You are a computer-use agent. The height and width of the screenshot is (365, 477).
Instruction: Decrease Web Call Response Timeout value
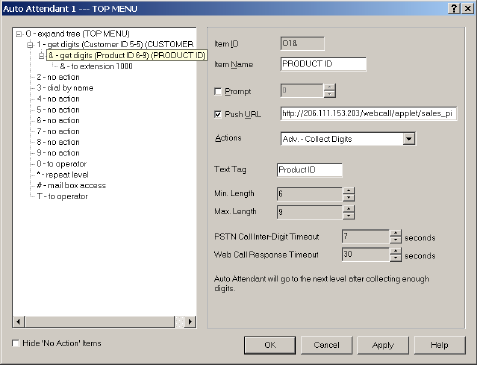395,258
